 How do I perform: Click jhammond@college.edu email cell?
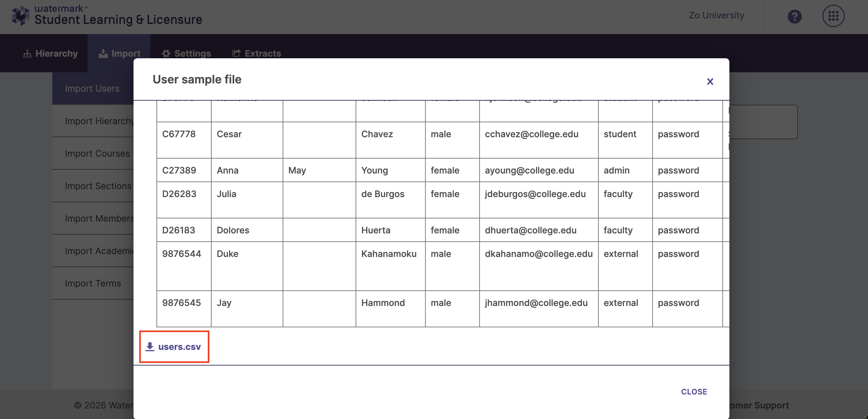(539, 309)
